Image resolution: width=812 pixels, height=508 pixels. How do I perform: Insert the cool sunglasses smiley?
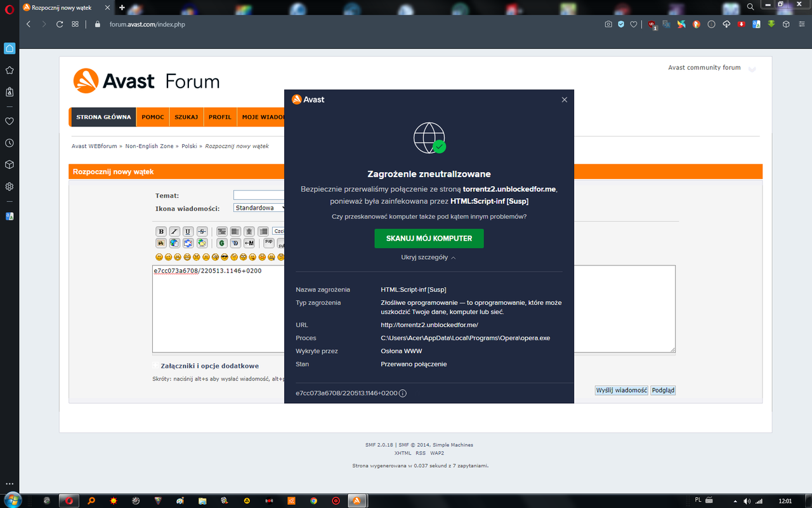tap(225, 257)
